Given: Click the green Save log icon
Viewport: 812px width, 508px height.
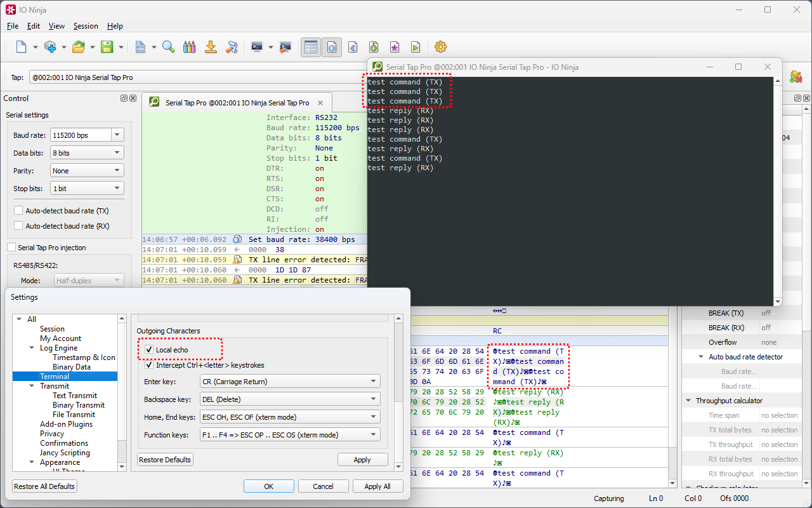Looking at the screenshot, I should [x=107, y=47].
